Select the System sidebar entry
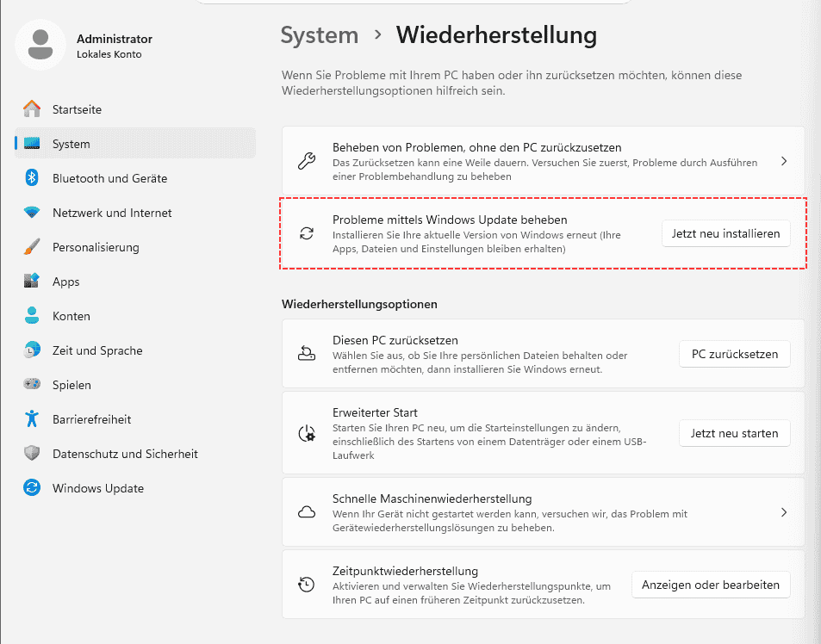Viewport: 821px width, 644px height. pyautogui.click(x=135, y=143)
